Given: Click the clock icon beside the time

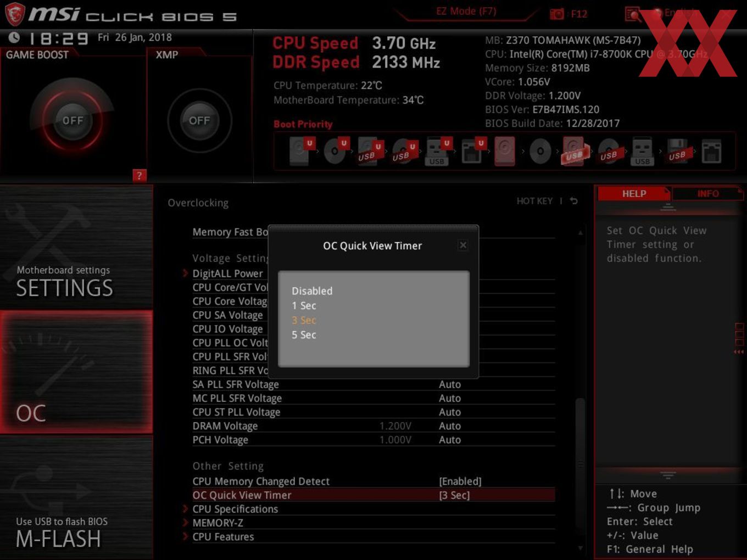Looking at the screenshot, I should pos(14,37).
